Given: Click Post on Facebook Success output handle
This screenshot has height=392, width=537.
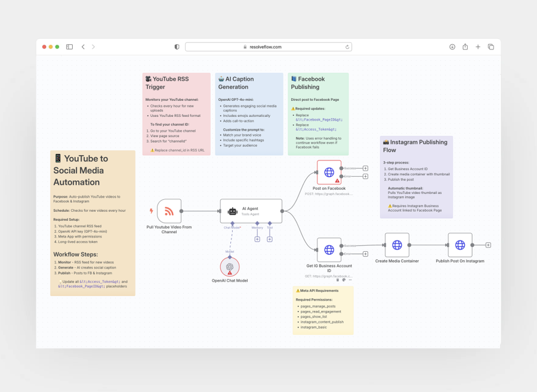Looking at the screenshot, I should pyautogui.click(x=341, y=168).
